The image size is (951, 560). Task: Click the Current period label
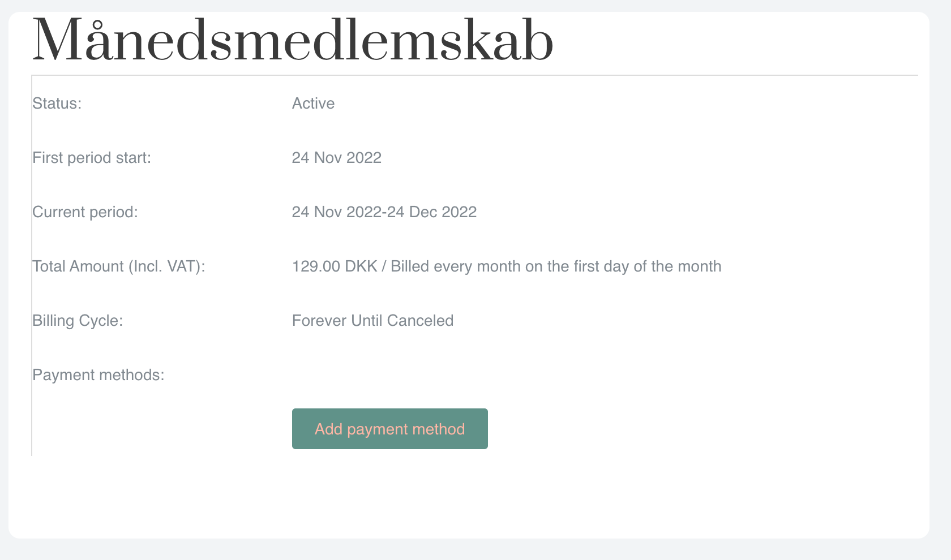(84, 212)
